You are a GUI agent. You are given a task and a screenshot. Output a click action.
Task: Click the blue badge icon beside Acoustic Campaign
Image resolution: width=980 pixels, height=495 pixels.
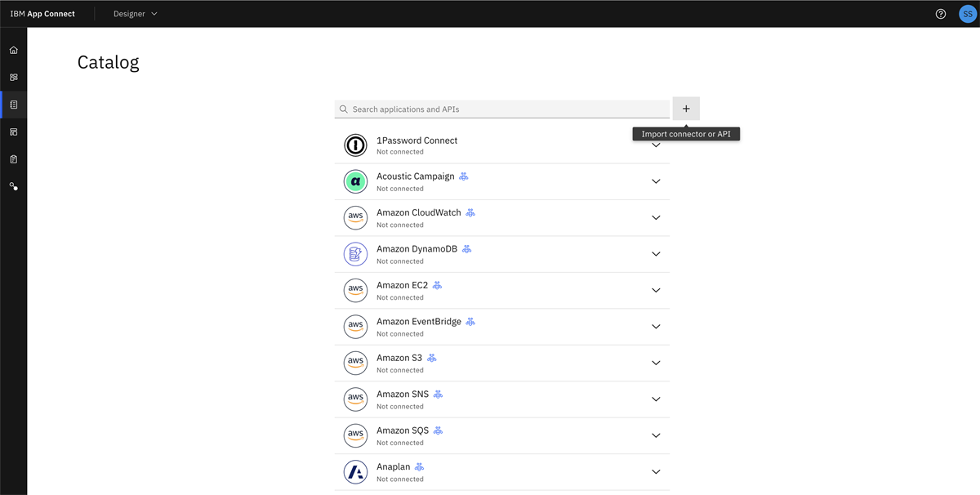click(464, 176)
